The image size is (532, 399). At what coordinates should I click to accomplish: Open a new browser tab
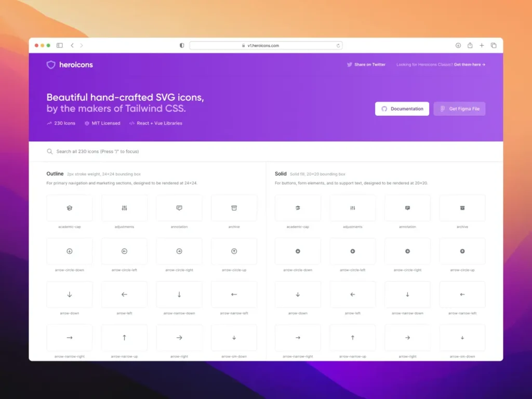(482, 45)
